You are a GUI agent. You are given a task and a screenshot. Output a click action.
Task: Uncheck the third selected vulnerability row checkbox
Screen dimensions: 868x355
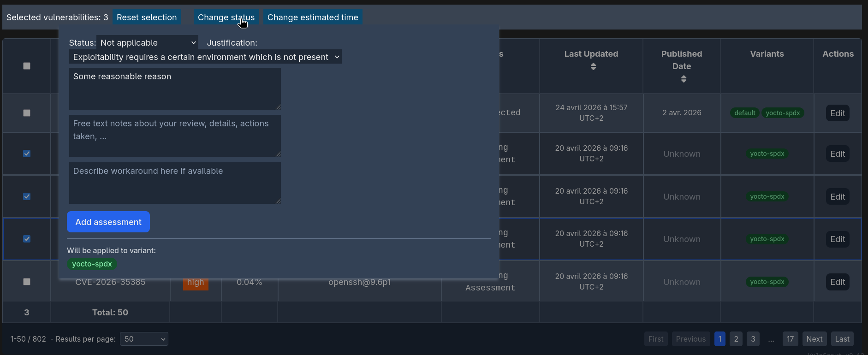point(27,239)
